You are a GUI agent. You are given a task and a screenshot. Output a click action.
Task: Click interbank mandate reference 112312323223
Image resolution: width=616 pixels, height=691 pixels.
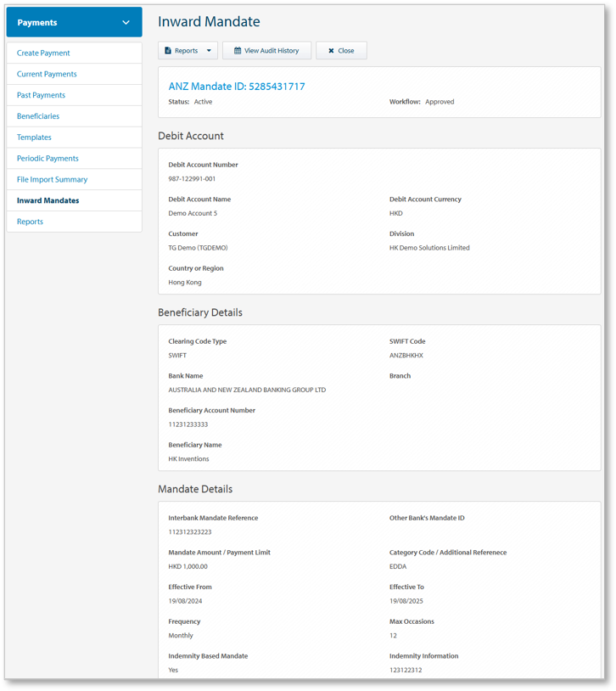[x=190, y=532]
